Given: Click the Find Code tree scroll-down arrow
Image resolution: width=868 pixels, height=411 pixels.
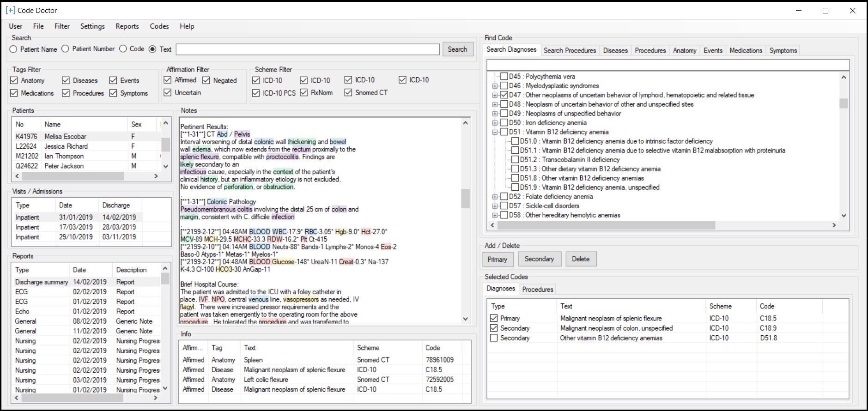Looking at the screenshot, I should pos(844,215).
